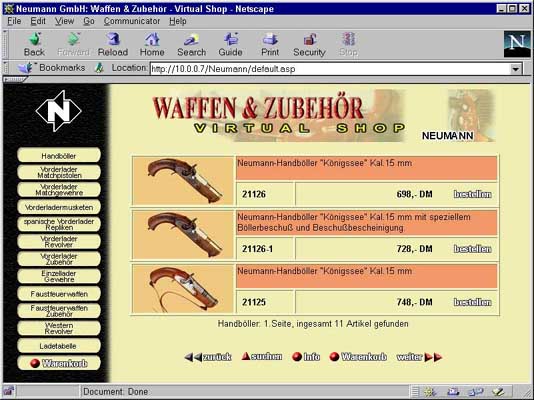Open Vorderlader Revolver category
534x400 pixels.
[59, 242]
